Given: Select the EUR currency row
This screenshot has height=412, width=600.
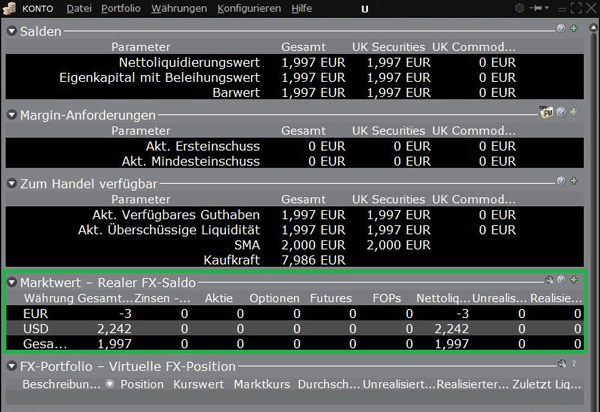Looking at the screenshot, I should [295, 314].
